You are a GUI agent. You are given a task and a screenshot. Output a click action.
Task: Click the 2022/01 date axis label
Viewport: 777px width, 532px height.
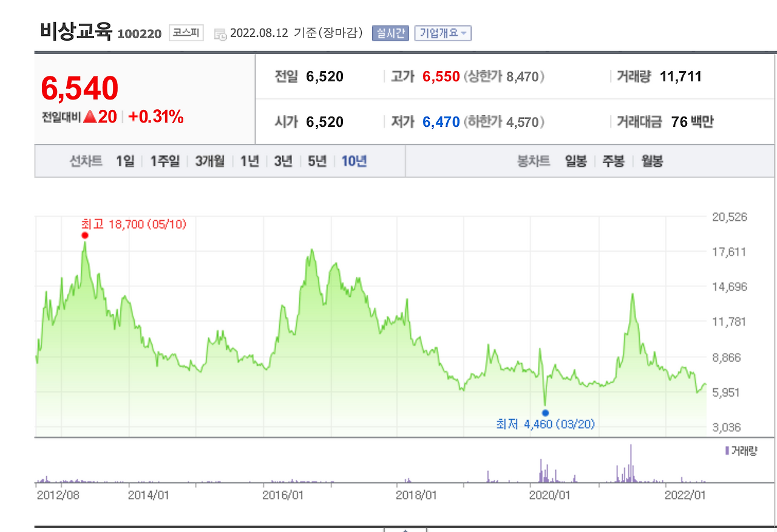tap(685, 494)
